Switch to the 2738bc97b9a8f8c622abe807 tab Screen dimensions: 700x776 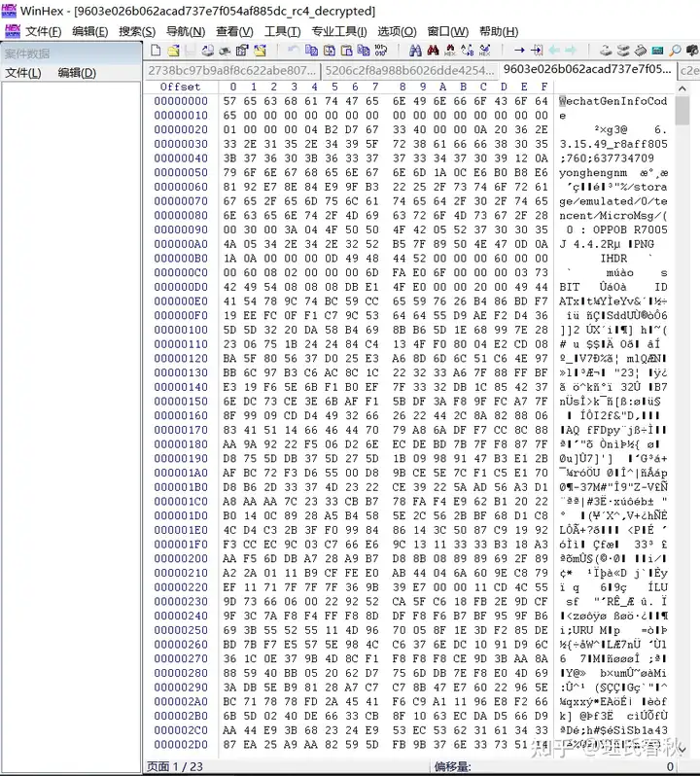(x=232, y=71)
